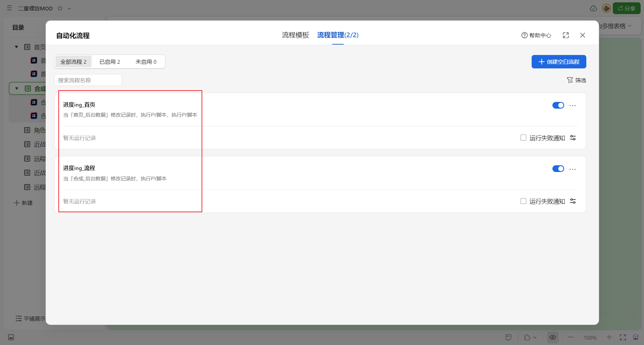
Task: Check 运行失败通知 for 进度ing_流程
Action: [523, 201]
